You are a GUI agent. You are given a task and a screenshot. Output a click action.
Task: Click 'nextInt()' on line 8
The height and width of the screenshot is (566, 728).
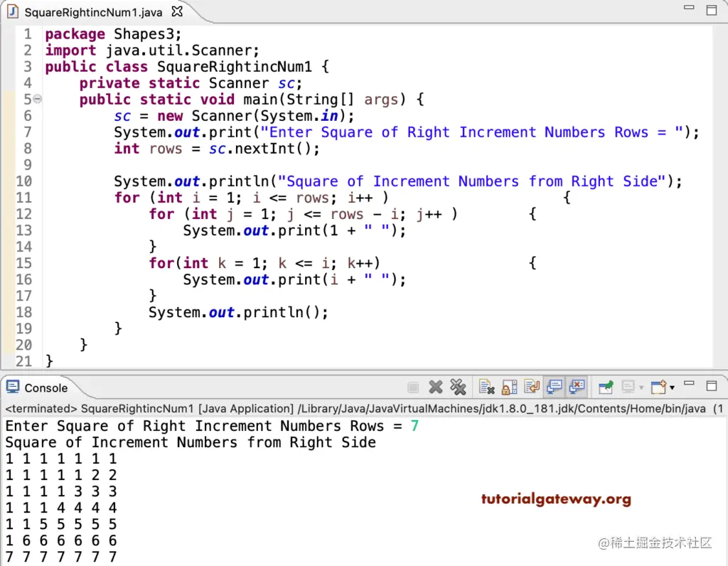[x=272, y=149]
